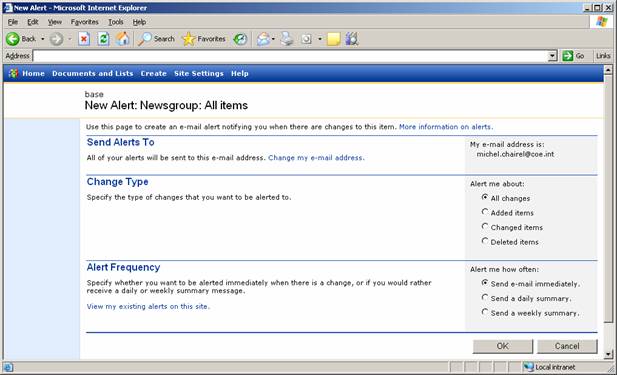Click the Local intranet zone icon
The image size is (617, 375).
pos(528,367)
